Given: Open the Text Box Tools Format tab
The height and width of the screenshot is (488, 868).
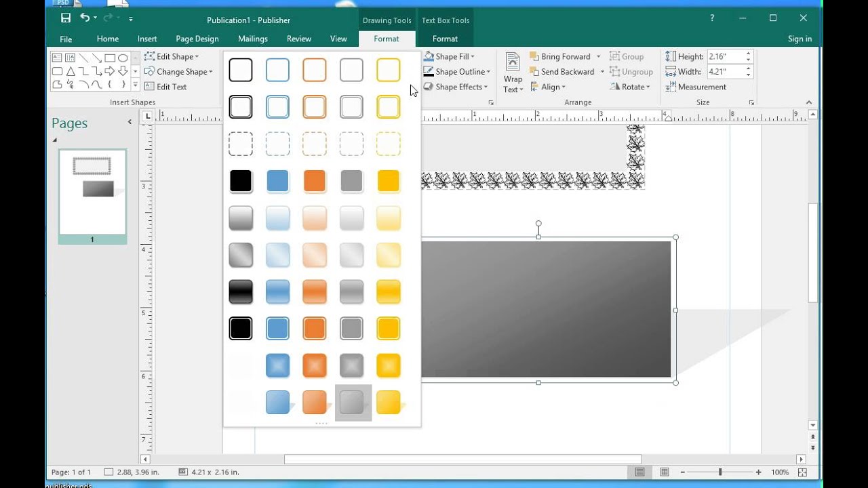Looking at the screenshot, I should [445, 39].
